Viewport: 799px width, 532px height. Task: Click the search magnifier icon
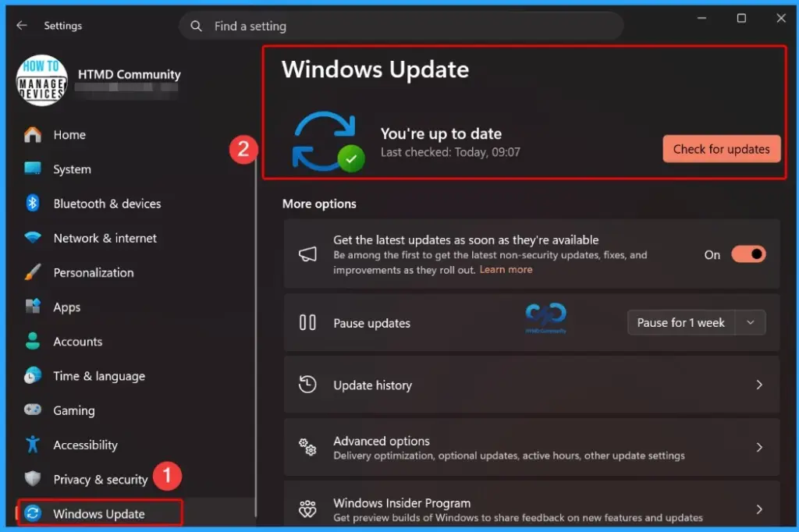tap(196, 26)
